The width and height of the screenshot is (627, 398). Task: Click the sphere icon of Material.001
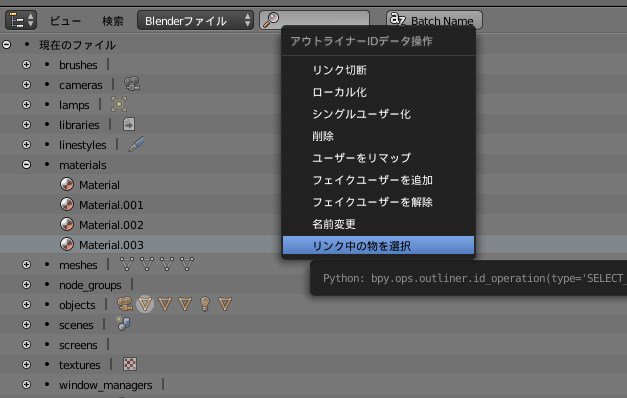point(67,204)
